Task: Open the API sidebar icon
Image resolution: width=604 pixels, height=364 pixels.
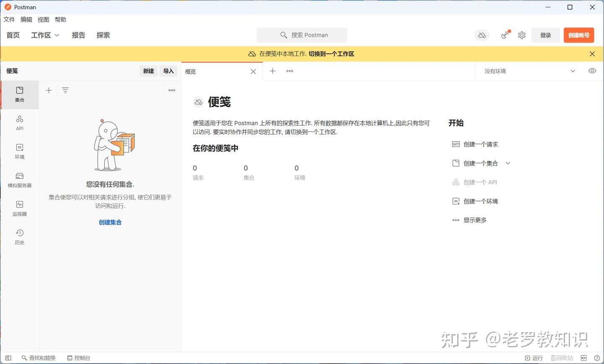Action: pos(20,123)
